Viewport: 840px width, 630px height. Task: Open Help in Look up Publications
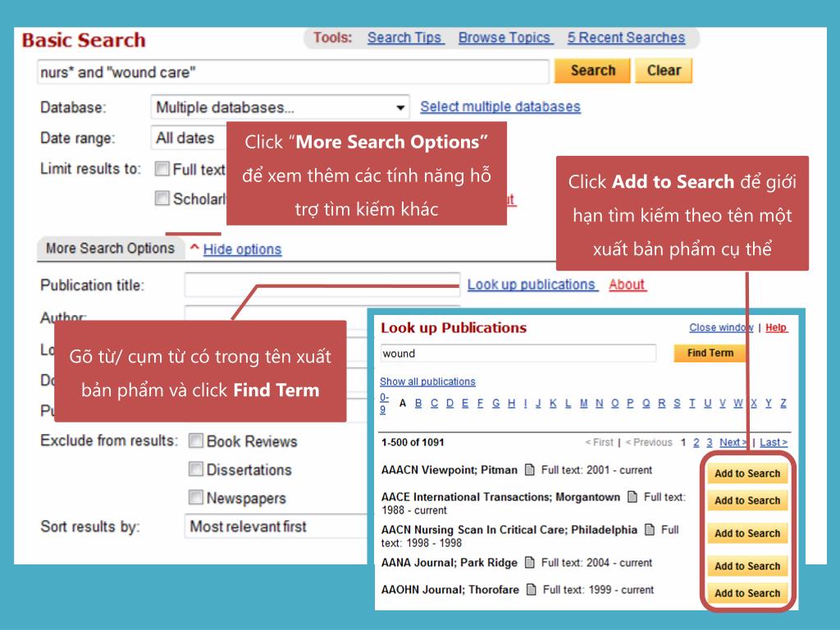[776, 327]
